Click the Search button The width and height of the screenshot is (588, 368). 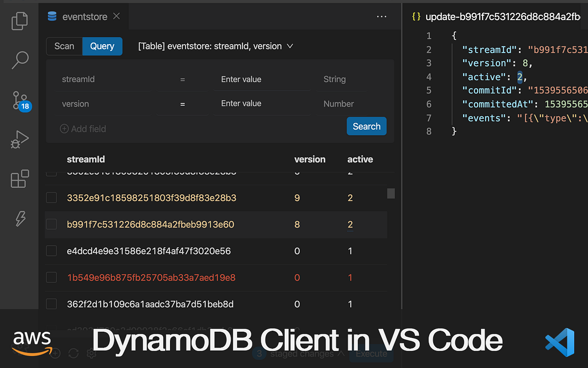(x=367, y=126)
